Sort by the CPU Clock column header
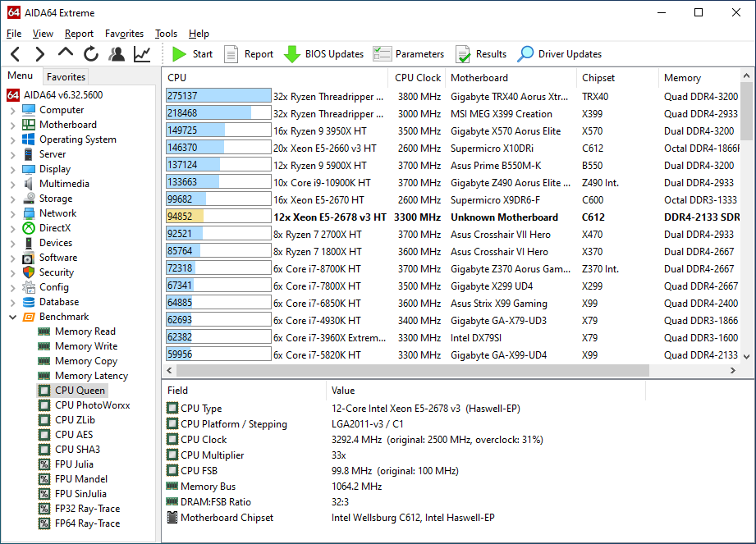Screen dimensions: 756x544 click(x=418, y=78)
